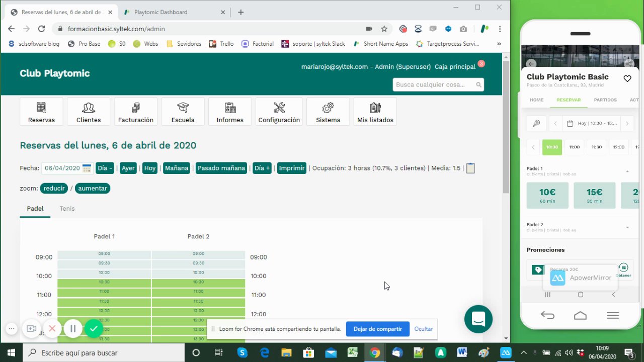Go to Ayer (yesterday) reservations
644x362 pixels.
128,168
